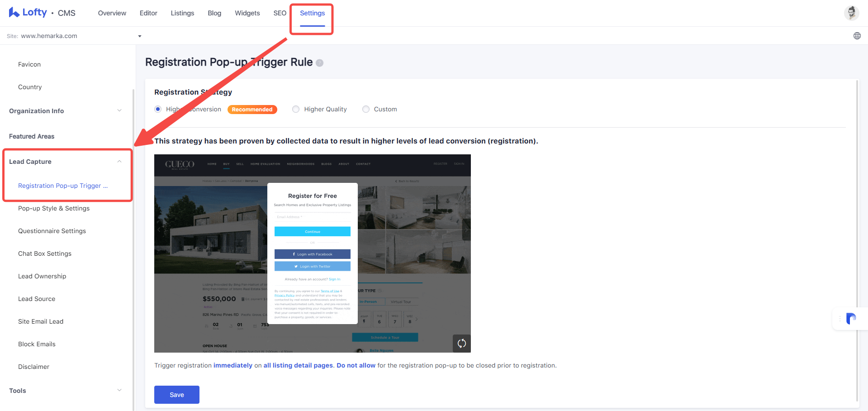Select Custom registration strategy

click(366, 109)
